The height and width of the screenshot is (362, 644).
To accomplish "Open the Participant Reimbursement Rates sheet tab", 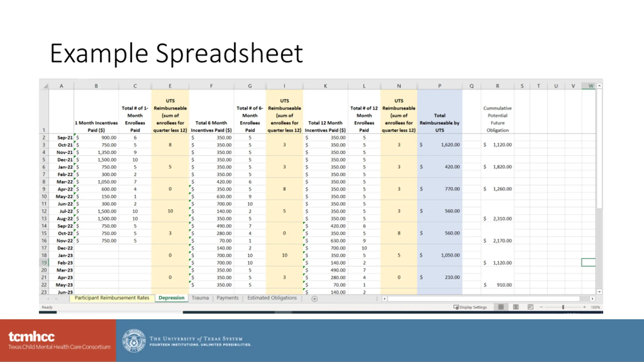I will pos(112,298).
